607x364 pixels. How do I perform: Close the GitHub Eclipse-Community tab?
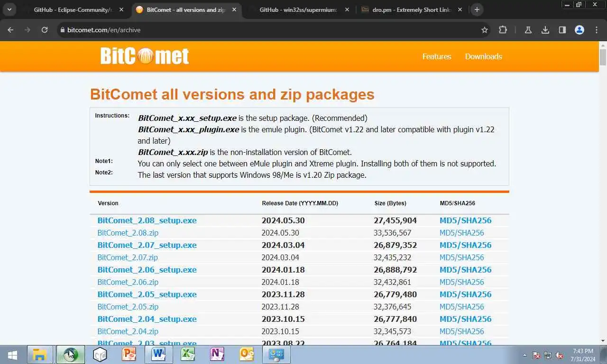121,9
